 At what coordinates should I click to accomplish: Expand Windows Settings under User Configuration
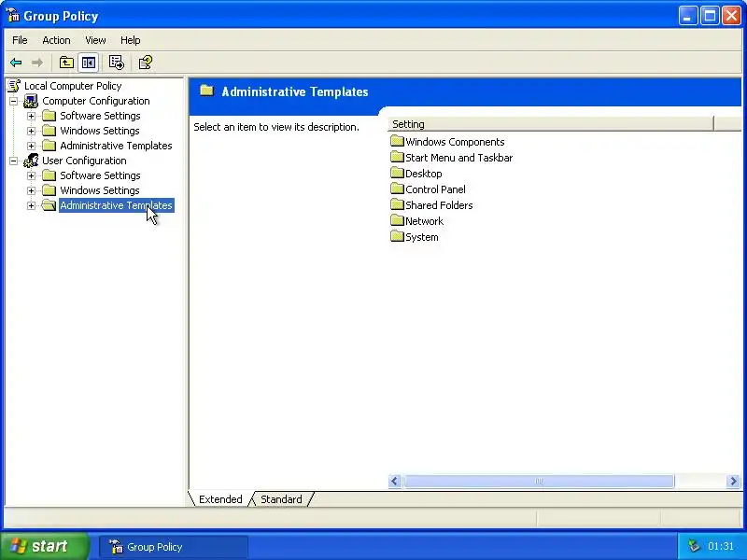click(x=32, y=190)
